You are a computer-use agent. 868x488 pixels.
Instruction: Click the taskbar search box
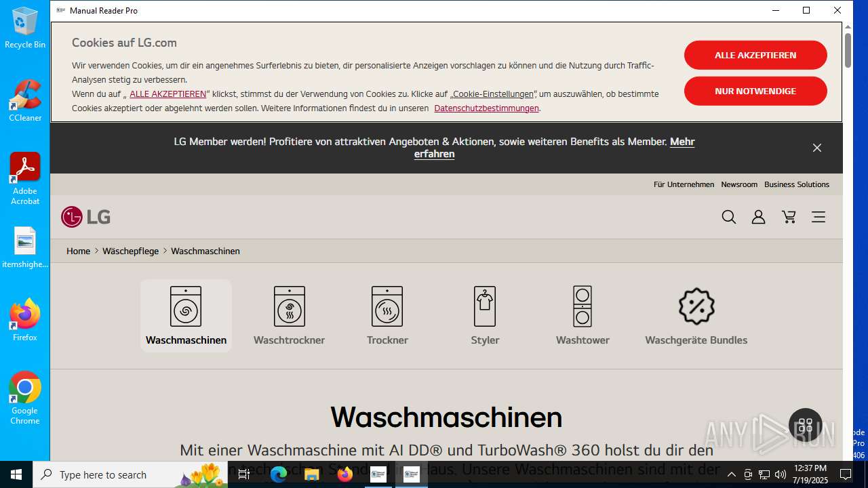pyautogui.click(x=130, y=474)
